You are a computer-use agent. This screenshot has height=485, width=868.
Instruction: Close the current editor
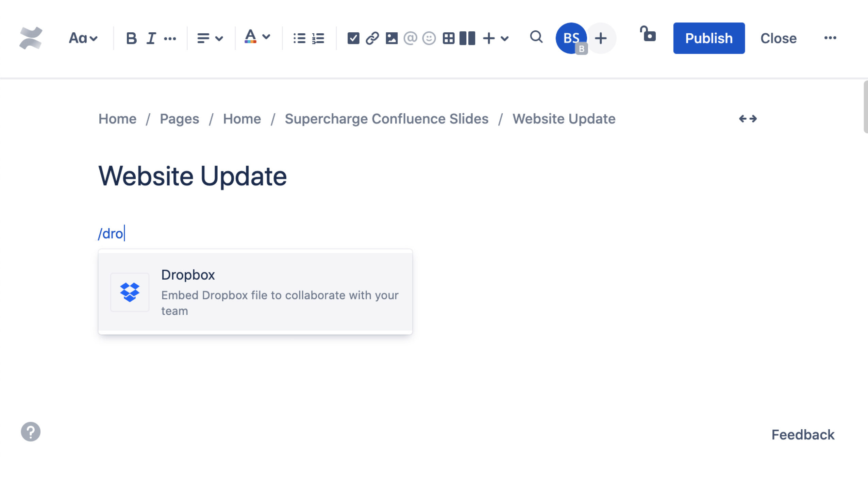point(778,38)
